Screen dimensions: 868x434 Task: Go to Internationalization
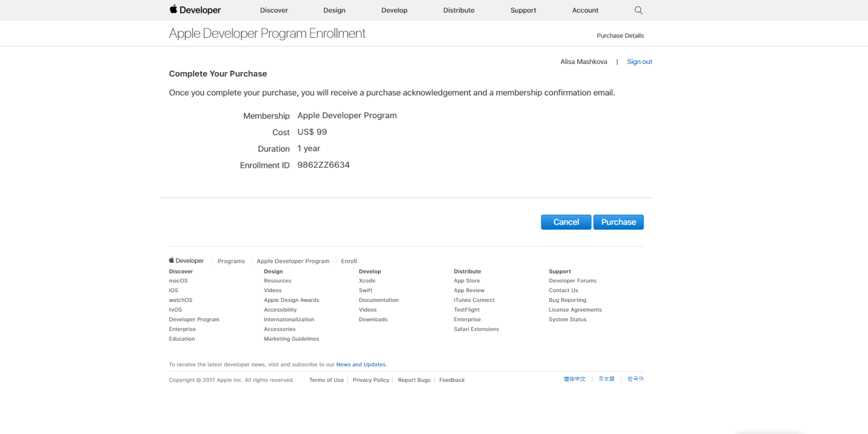289,319
